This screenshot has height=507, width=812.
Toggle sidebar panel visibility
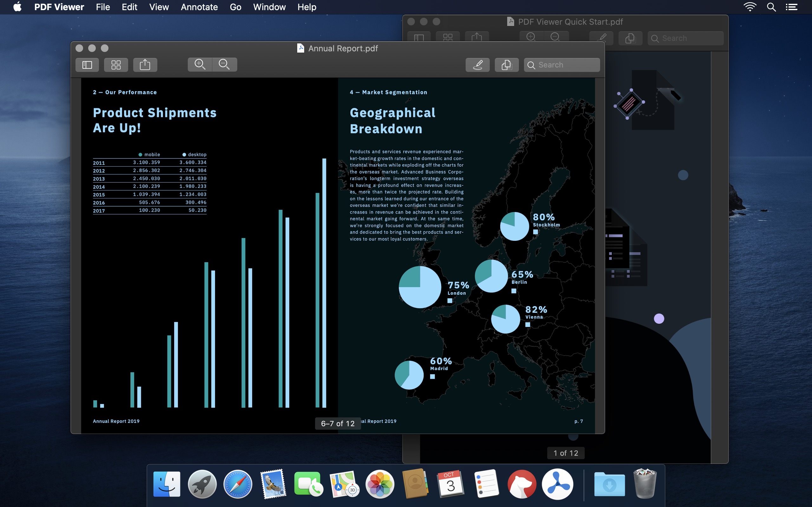87,64
